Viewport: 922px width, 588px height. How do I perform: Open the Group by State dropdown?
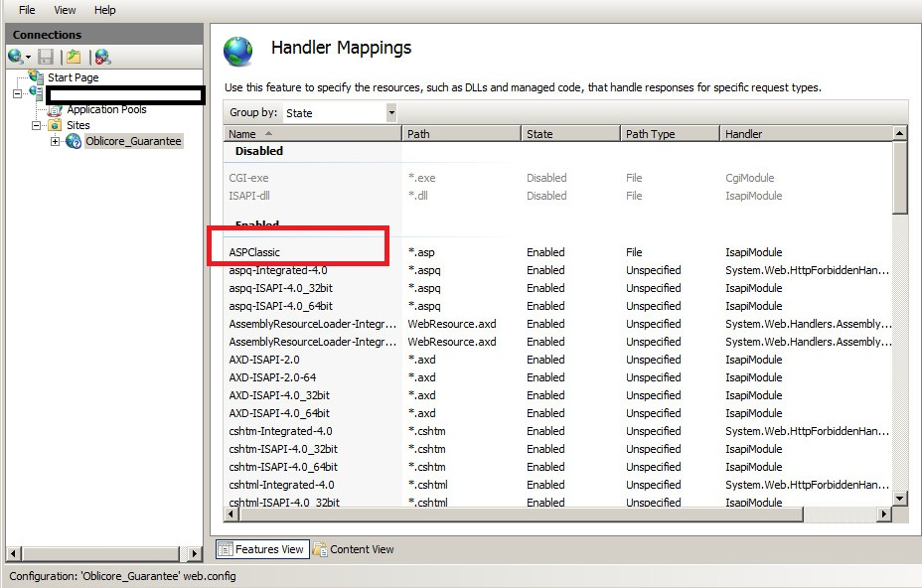pos(391,112)
